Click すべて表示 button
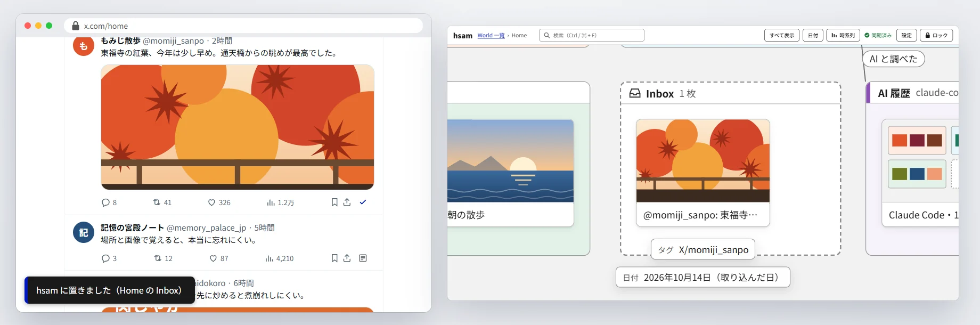 tap(782, 35)
